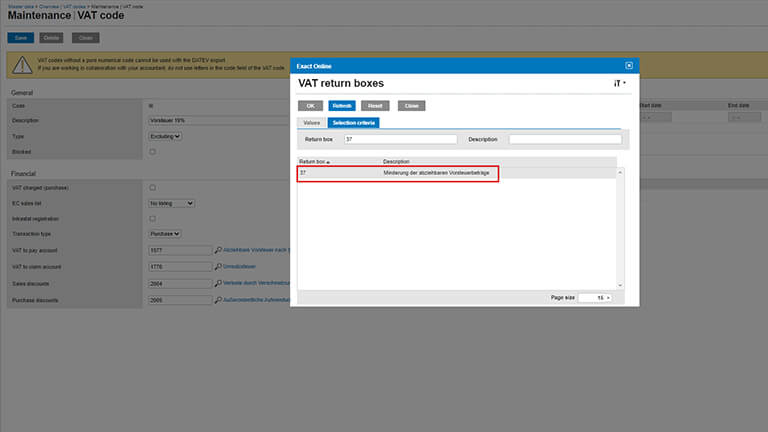768x432 pixels.
Task: Select the Selection criteria tab
Action: click(354, 122)
